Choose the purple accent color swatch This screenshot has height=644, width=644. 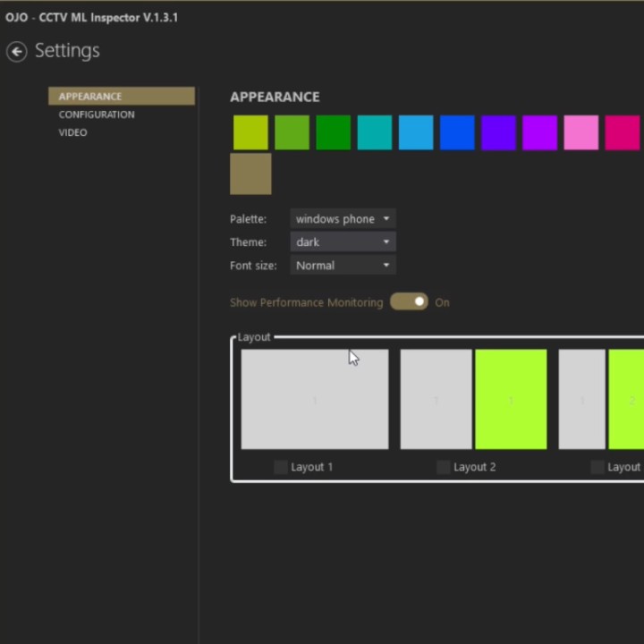coord(539,133)
